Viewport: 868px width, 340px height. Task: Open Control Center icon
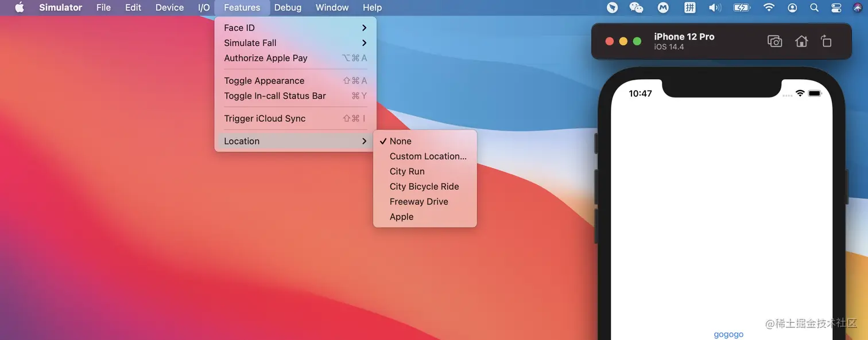[x=836, y=7]
